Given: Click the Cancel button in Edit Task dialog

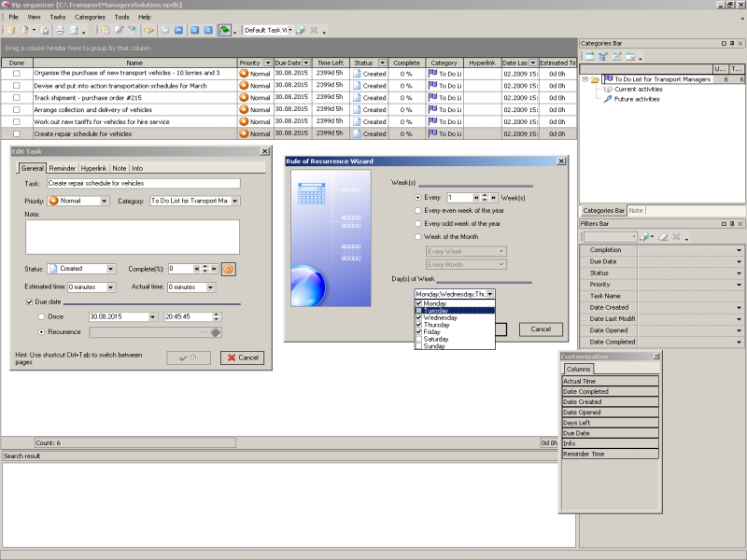Looking at the screenshot, I should tap(242, 357).
